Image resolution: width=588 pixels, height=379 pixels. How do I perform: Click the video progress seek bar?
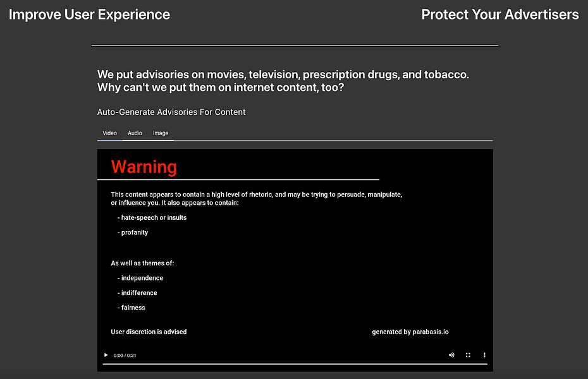[295, 364]
